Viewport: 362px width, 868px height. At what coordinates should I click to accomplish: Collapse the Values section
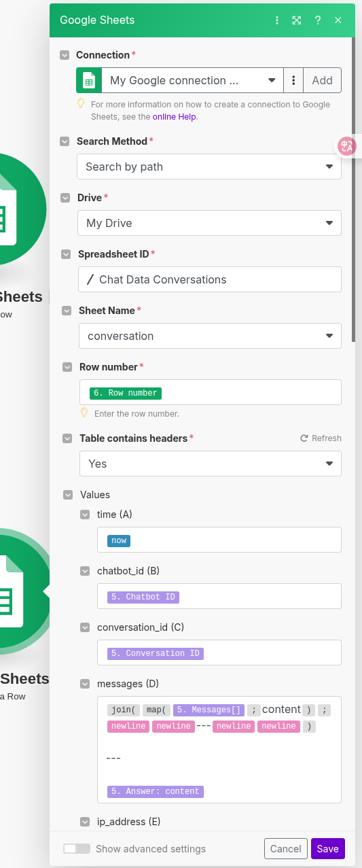68,495
